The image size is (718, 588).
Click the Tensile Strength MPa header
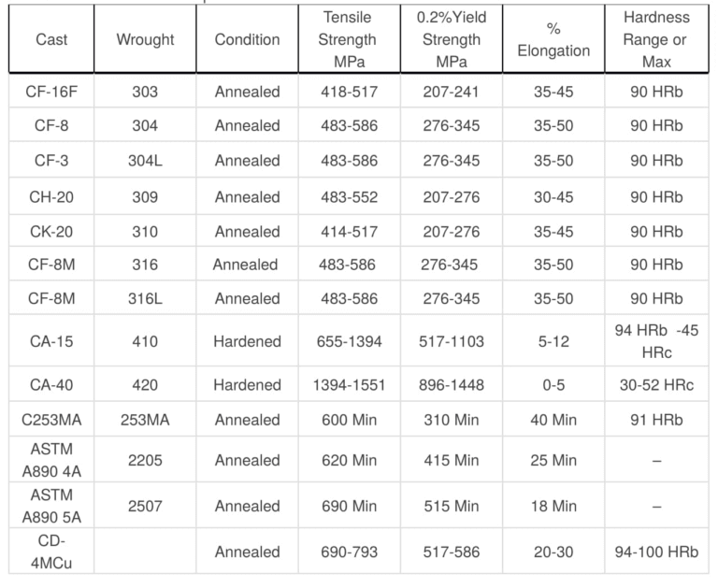pyautogui.click(x=349, y=40)
